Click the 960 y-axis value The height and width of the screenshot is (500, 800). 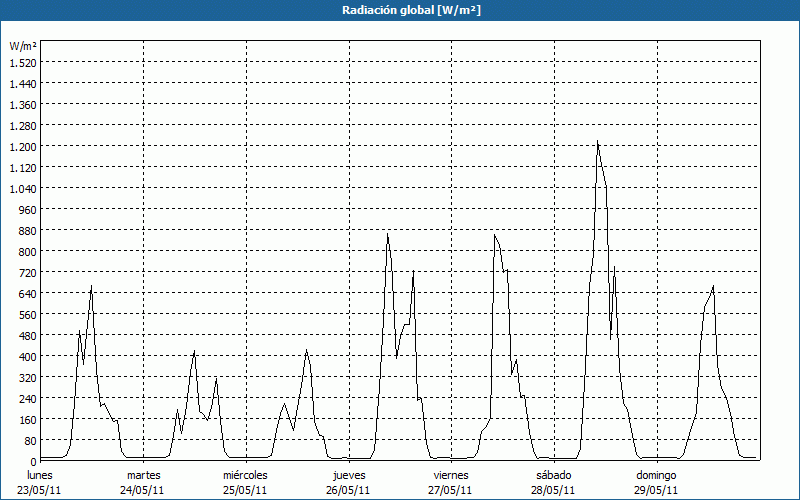point(28,210)
